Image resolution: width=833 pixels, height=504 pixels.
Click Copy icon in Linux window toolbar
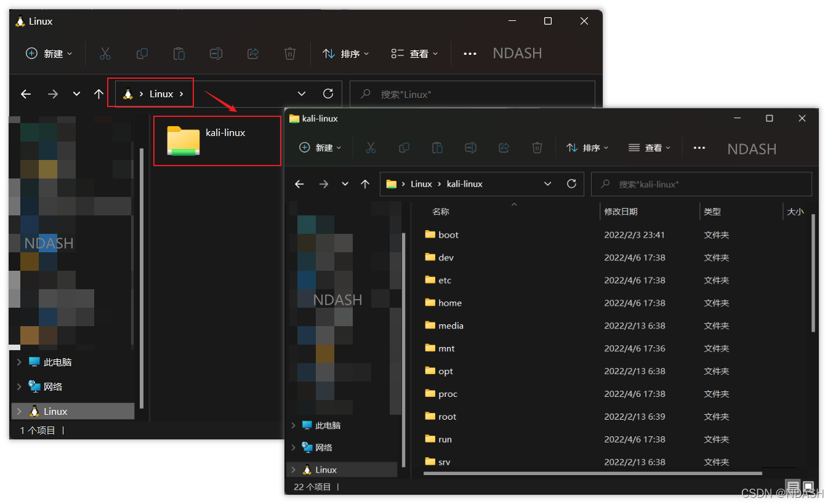[142, 54]
